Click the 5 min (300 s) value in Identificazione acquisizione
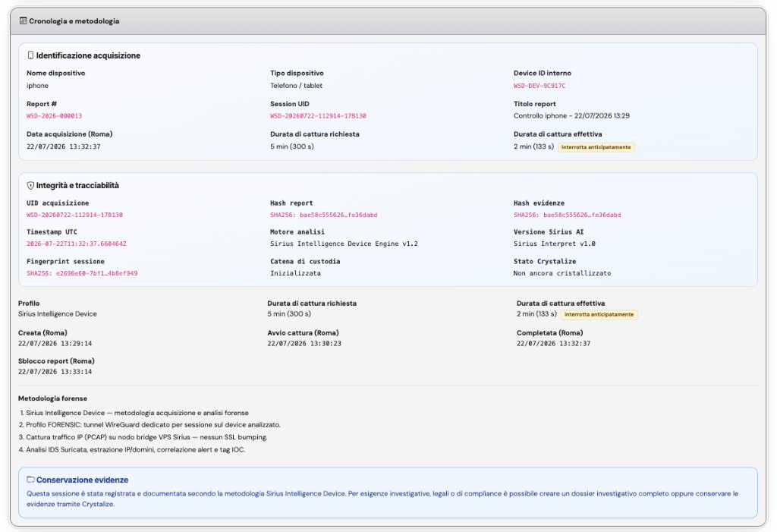 point(292,146)
